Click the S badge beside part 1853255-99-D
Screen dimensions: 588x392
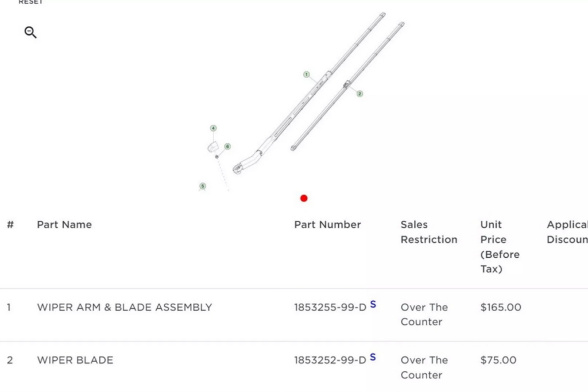click(x=373, y=305)
